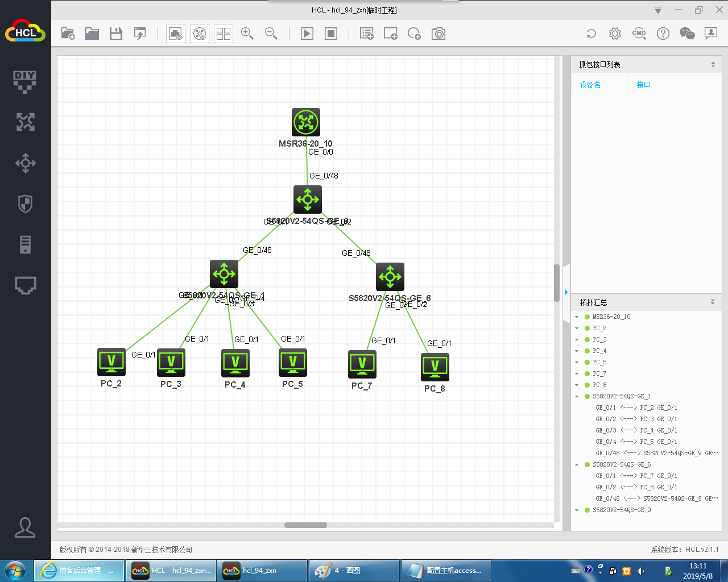
Task: Choose the switch category in sidebar
Action: [25, 163]
